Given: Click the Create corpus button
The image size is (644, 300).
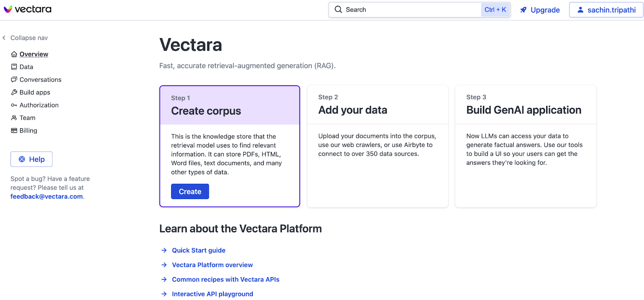Looking at the screenshot, I should 190,191.
